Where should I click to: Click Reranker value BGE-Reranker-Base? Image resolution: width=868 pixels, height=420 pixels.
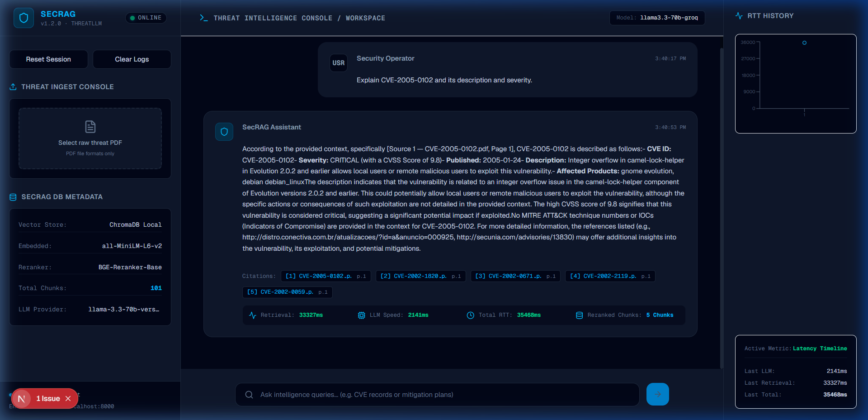tap(130, 267)
